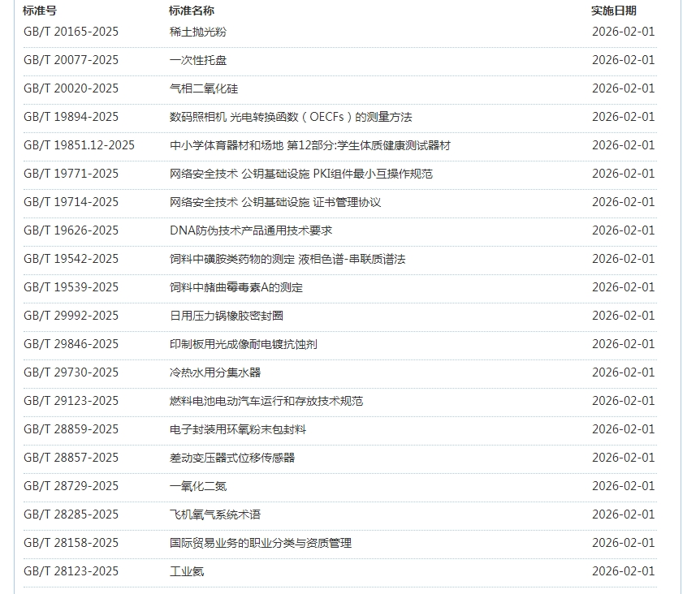Open 燃料电池电动汽车运行和存放技术规范

(266, 401)
